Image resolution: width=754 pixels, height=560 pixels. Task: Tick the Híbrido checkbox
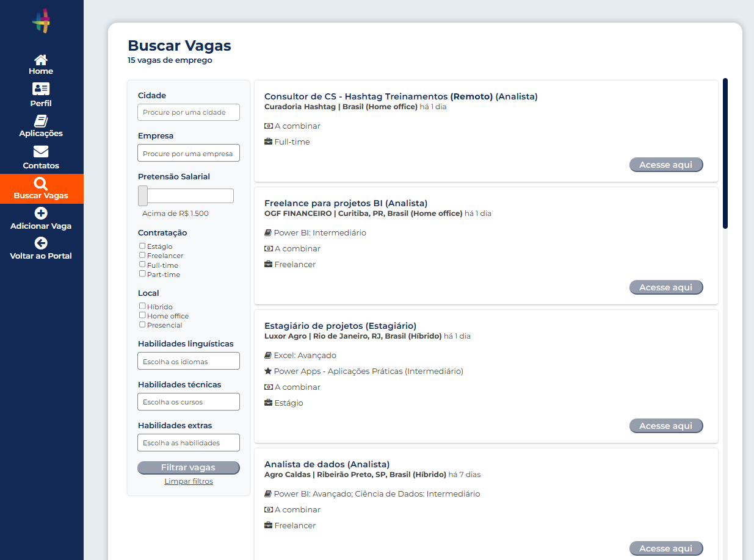click(x=142, y=306)
